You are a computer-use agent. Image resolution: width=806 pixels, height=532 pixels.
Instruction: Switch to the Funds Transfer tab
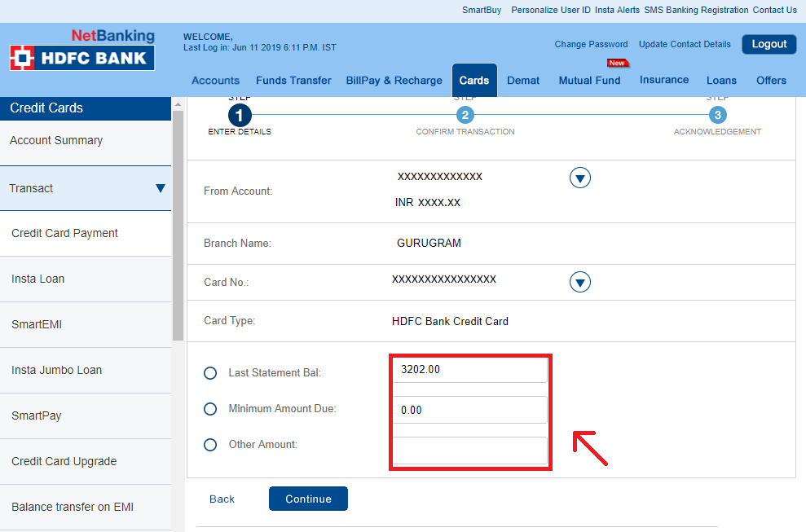(x=293, y=80)
